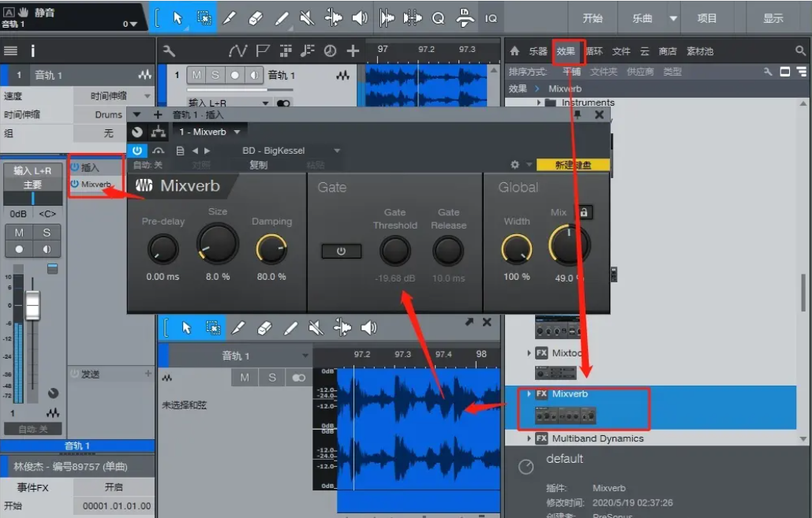
Task: Choose the Eraser tool in audio editor
Action: click(x=264, y=327)
